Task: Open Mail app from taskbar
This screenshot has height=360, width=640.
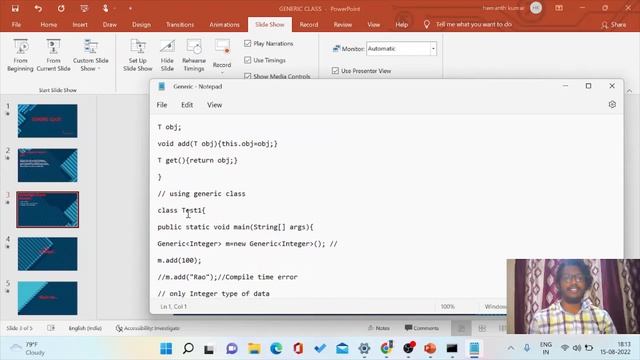Action: click(x=342, y=349)
